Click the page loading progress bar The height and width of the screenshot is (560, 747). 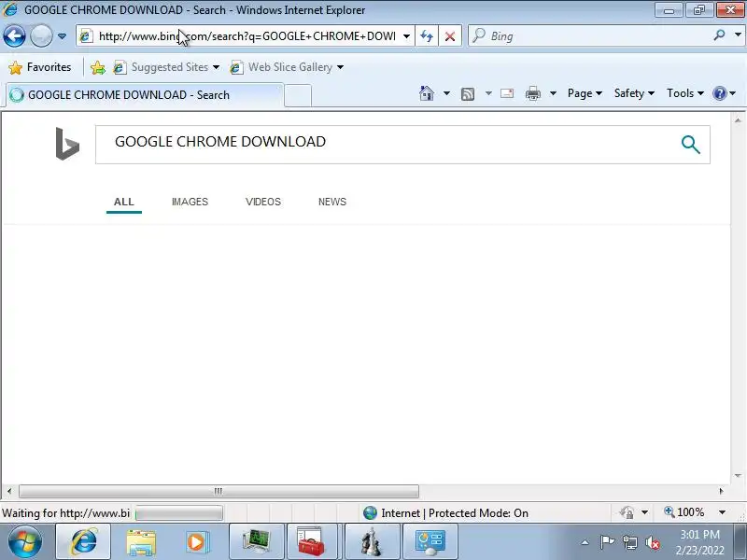pos(179,513)
